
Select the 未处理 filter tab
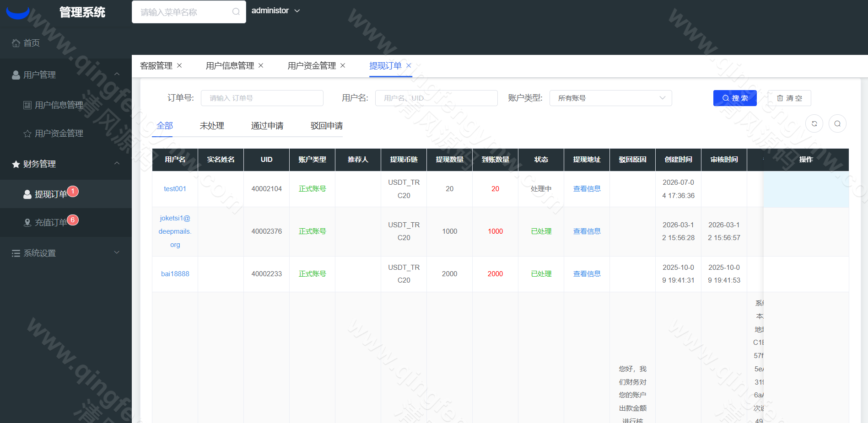[212, 126]
